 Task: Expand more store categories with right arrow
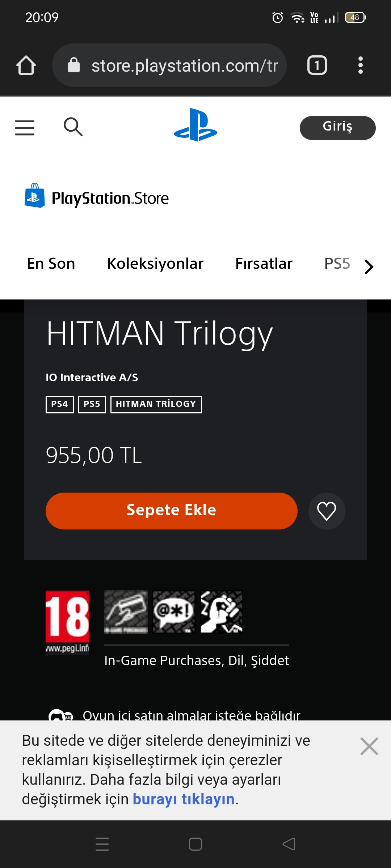pos(369,267)
